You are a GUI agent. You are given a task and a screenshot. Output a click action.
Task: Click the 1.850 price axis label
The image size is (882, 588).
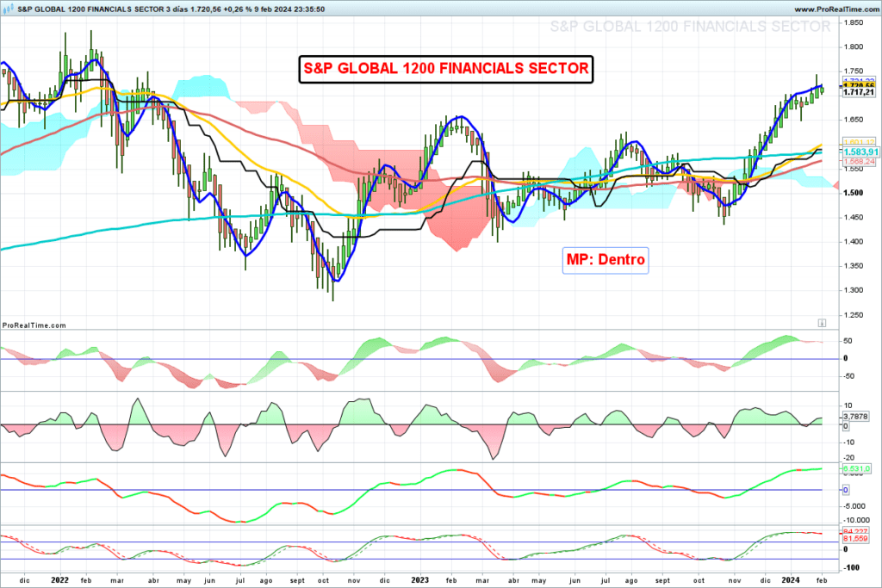coord(854,22)
